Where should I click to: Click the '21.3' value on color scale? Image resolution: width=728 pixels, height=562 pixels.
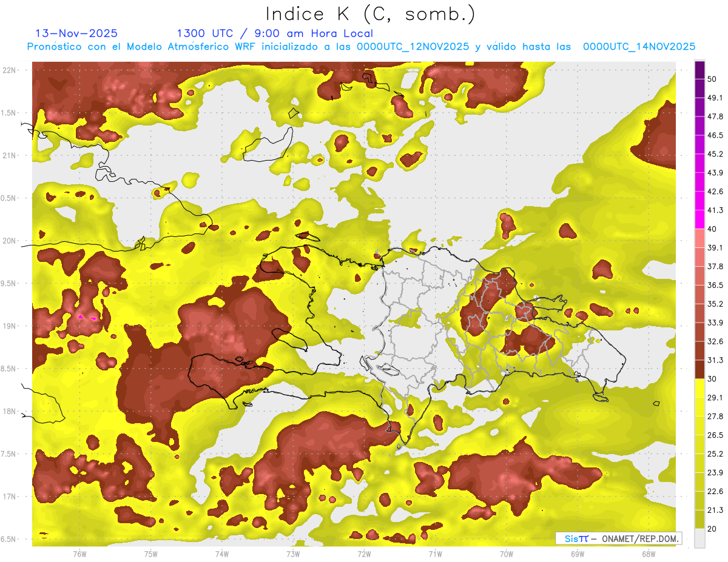715,510
